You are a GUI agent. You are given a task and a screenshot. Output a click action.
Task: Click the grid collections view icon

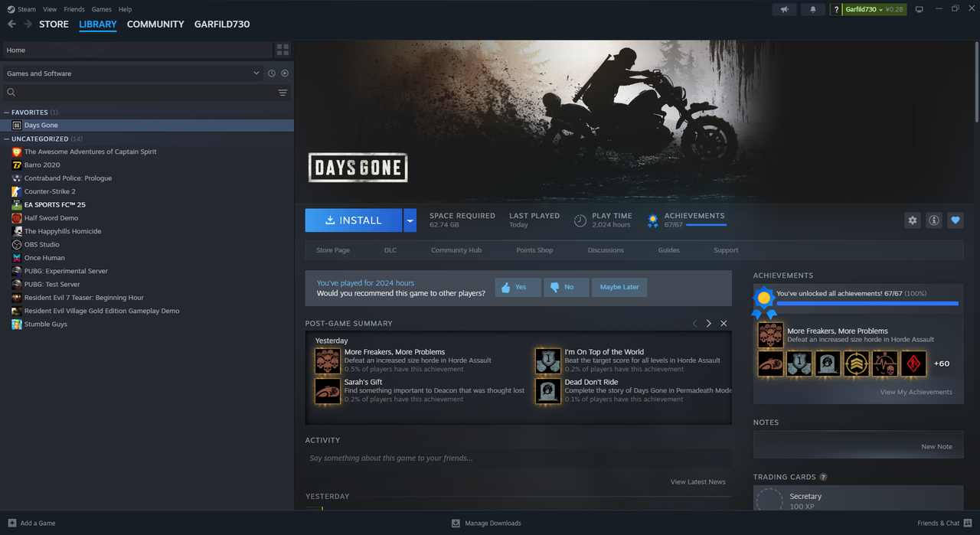[283, 50]
